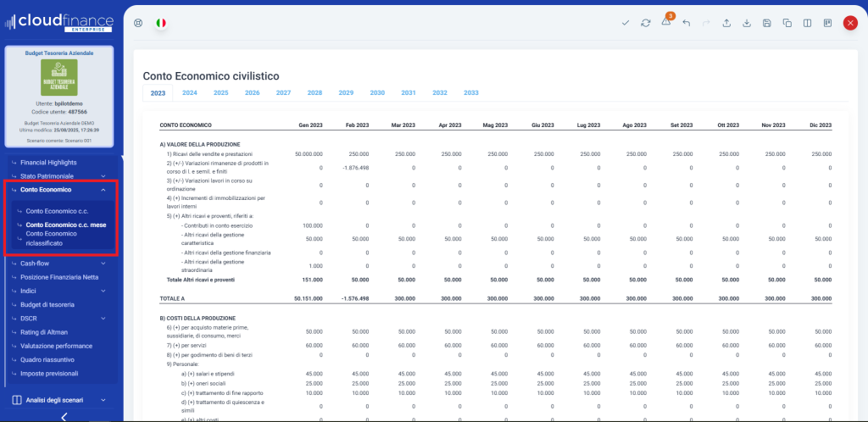Open the warnings alert with badge 3
Viewport: 868px width, 422px height.
pos(666,22)
